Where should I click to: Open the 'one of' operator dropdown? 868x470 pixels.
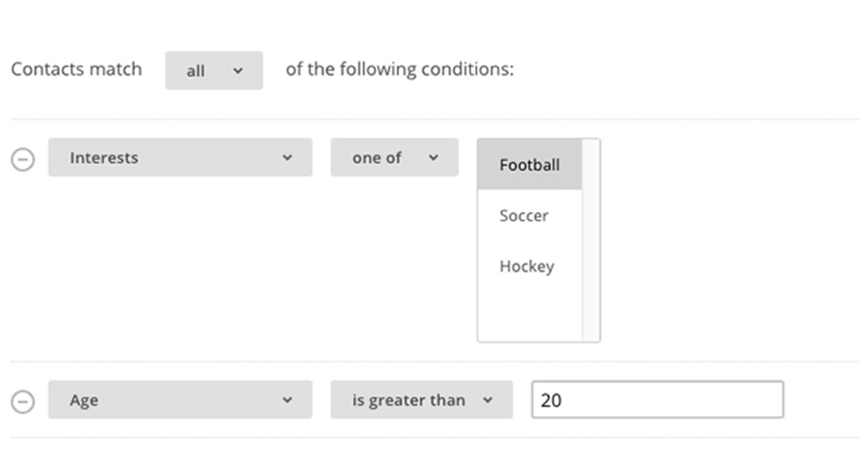click(x=394, y=157)
